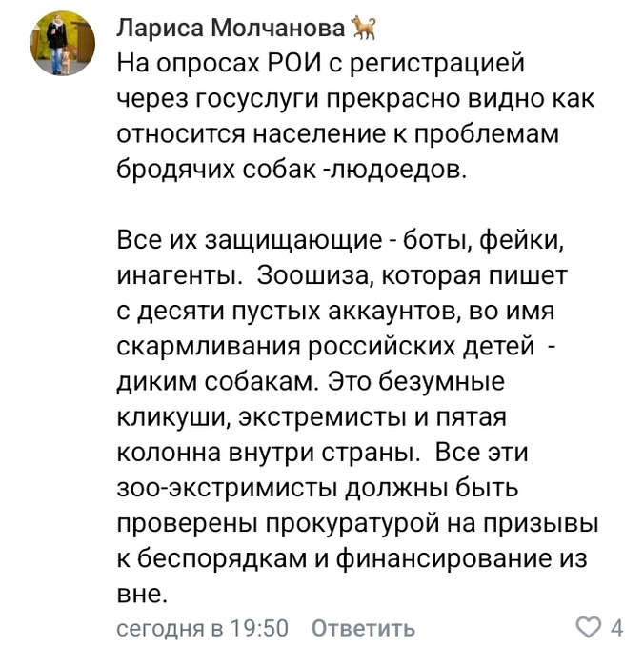Open Лариса Молчанова's profile avatar
This screenshot has height=667, width=644.
(x=62, y=44)
